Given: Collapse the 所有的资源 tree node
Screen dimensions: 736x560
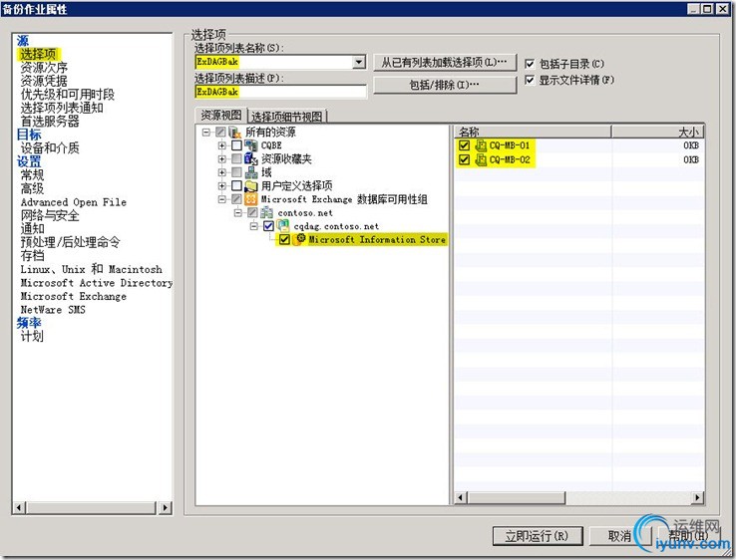Looking at the screenshot, I should 206,133.
